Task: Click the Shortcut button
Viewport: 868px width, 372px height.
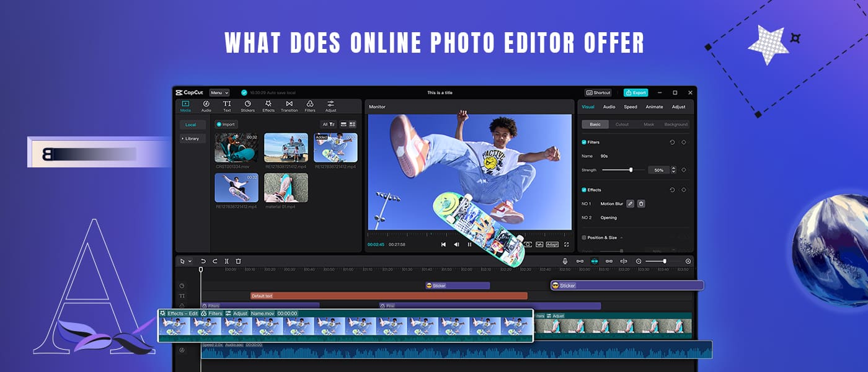Action: [x=598, y=92]
